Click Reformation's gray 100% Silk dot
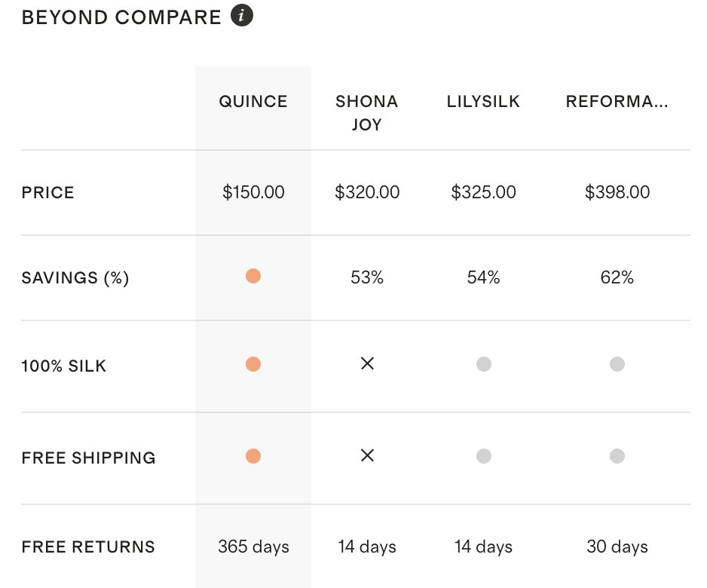The height and width of the screenshot is (588, 707). [617, 365]
